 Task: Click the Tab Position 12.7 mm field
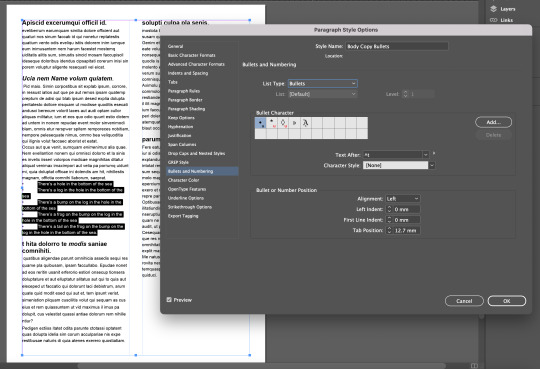point(406,230)
